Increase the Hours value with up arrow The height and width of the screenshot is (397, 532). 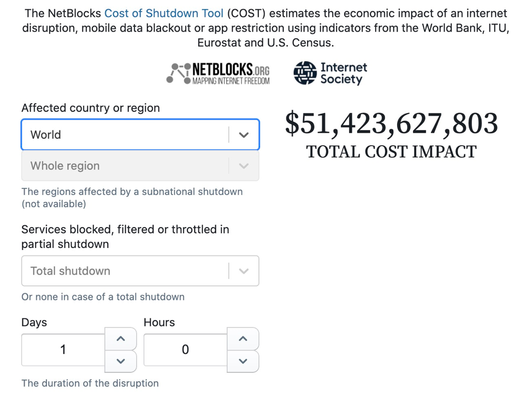pyautogui.click(x=243, y=339)
